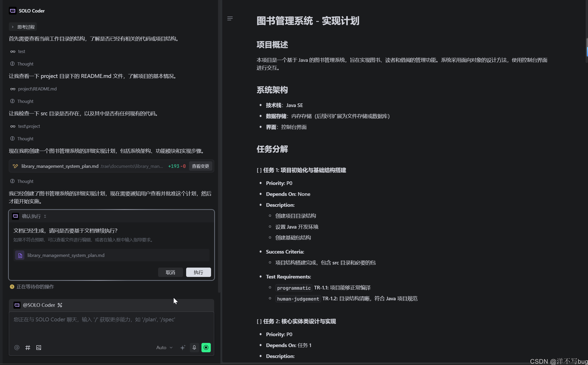The width and height of the screenshot is (588, 365).
Task: Click the green stop button
Action: coord(206,348)
